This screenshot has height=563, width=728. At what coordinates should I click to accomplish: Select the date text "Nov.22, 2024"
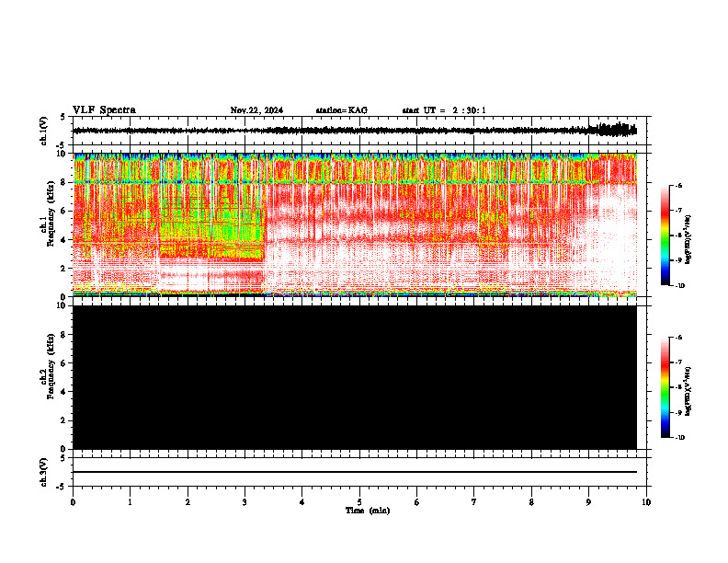[256, 110]
